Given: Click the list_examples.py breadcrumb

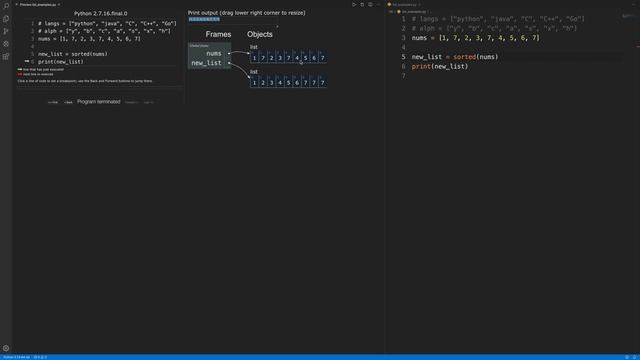Looking at the screenshot, I should click(414, 12).
